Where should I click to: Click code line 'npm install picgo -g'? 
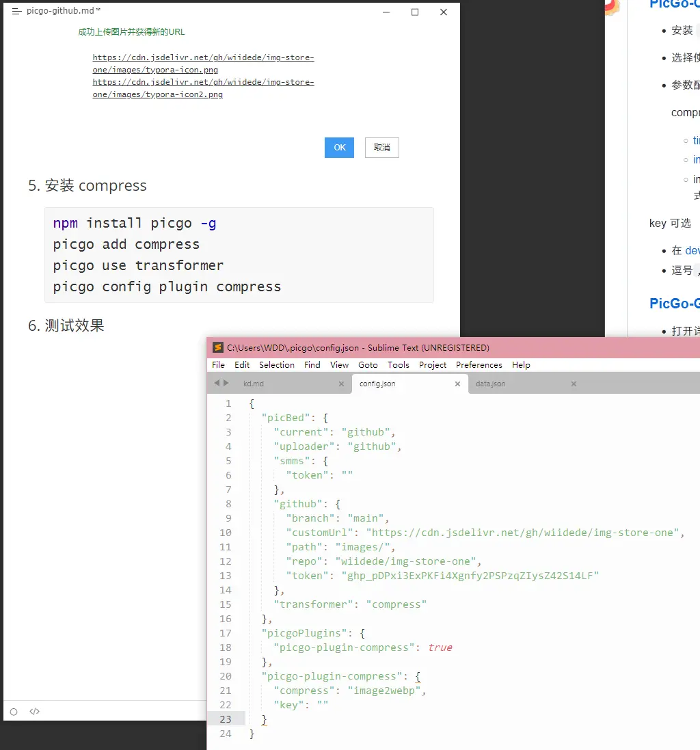click(x=135, y=224)
